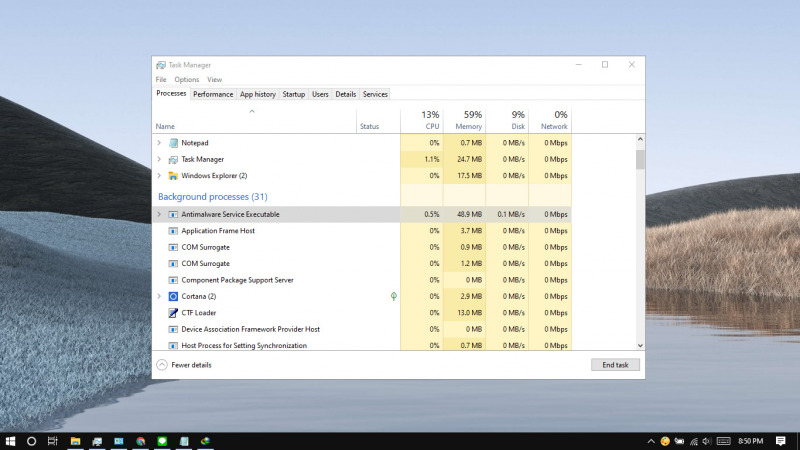The width and height of the screenshot is (800, 450).
Task: Sort by the Name column header
Action: [x=255, y=120]
